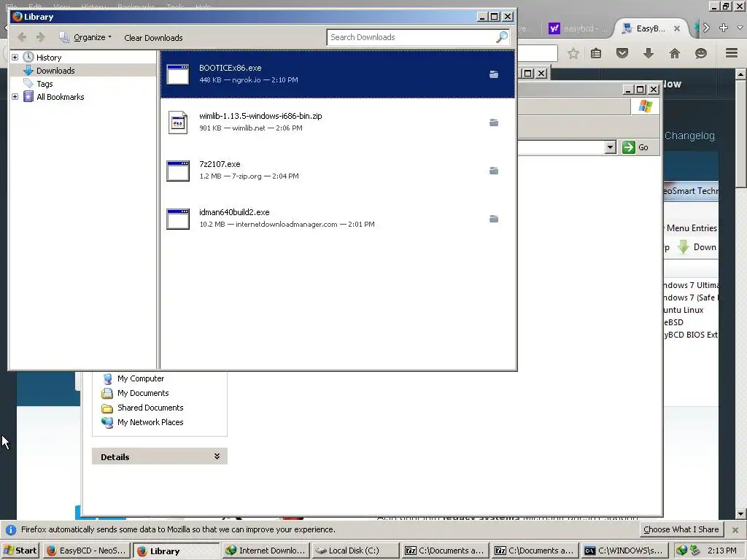Open containing folder for wimlib-1.13.5 zip
The height and width of the screenshot is (560, 747).
494,122
